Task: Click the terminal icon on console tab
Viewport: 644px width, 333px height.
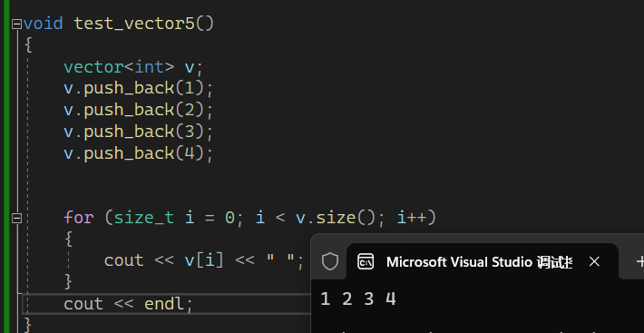Action: click(x=366, y=261)
